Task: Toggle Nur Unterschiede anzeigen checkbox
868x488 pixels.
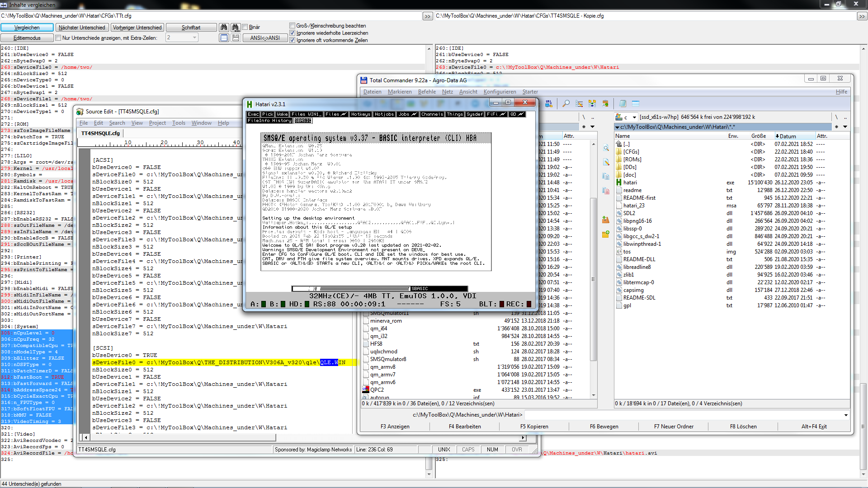Action: (58, 38)
